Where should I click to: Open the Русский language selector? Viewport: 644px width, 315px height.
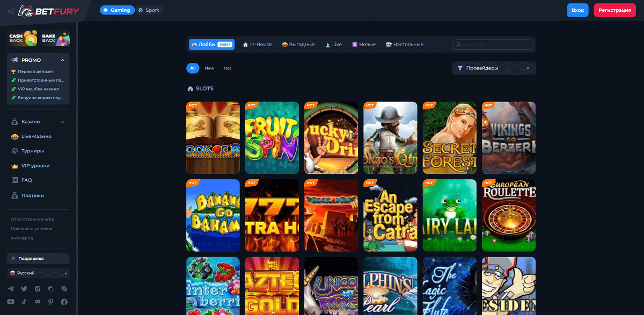coord(38,273)
